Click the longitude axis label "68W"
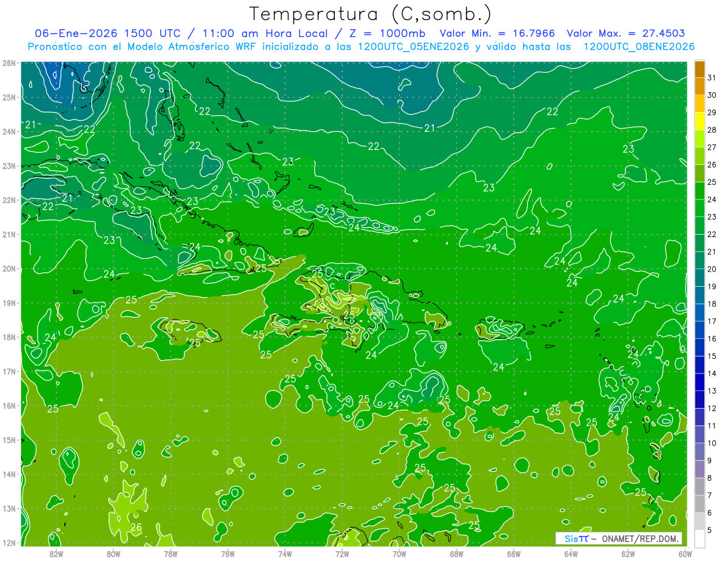The width and height of the screenshot is (728, 562). coord(457,554)
